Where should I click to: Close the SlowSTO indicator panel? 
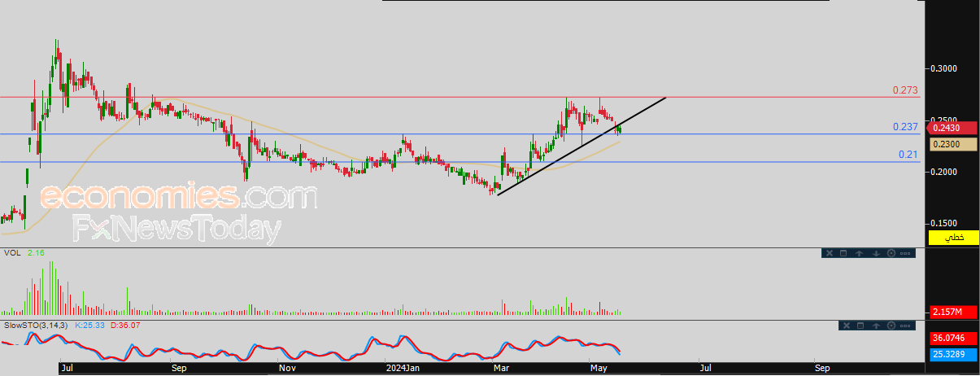[x=847, y=326]
